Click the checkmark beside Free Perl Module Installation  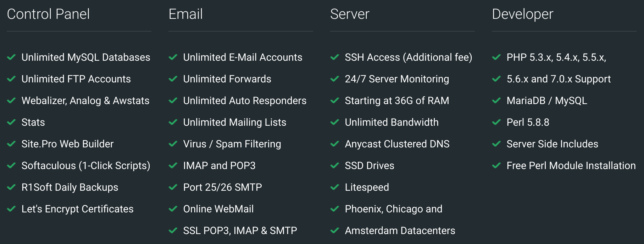point(496,166)
